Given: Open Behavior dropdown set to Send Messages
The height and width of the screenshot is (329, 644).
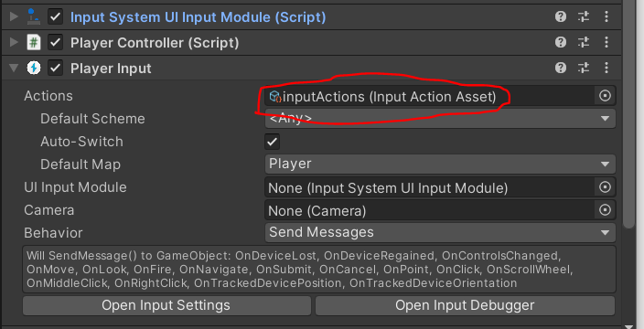Looking at the screenshot, I should coord(440,233).
